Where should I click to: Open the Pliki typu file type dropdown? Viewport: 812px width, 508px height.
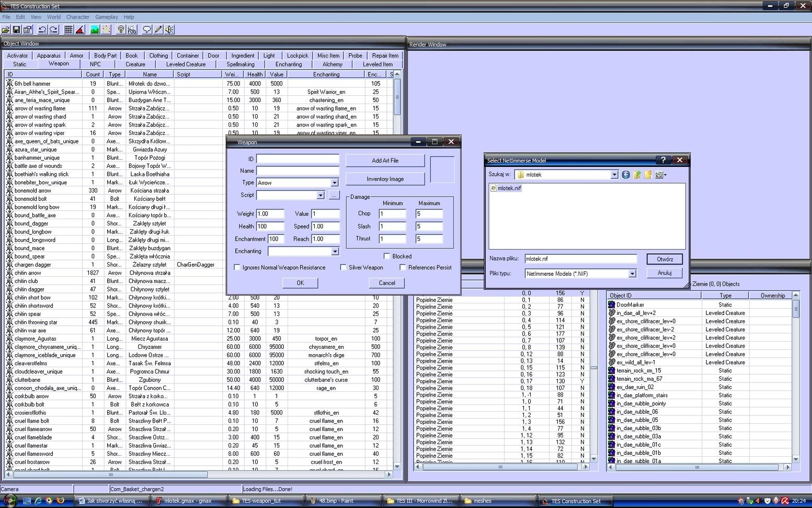[632, 274]
